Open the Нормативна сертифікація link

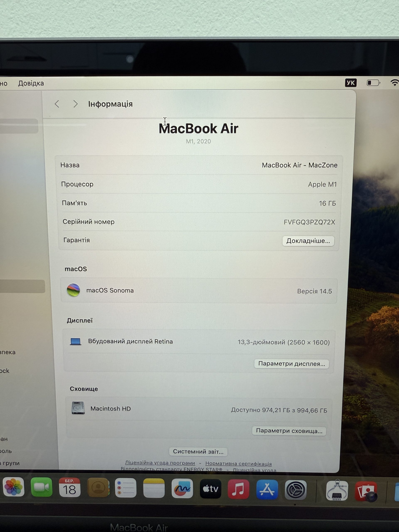[238, 463]
